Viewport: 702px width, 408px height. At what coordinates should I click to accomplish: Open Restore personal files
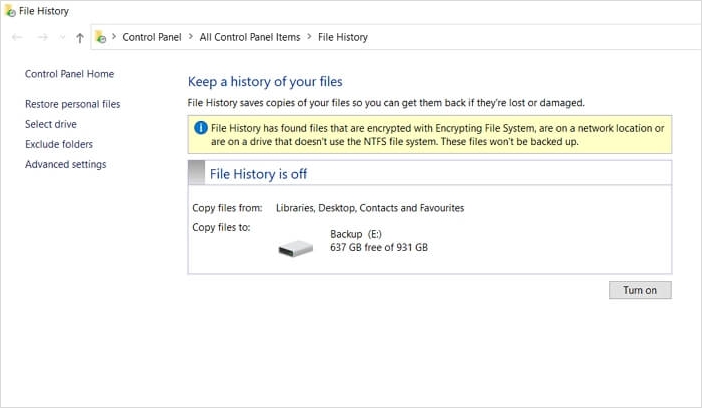pos(72,104)
